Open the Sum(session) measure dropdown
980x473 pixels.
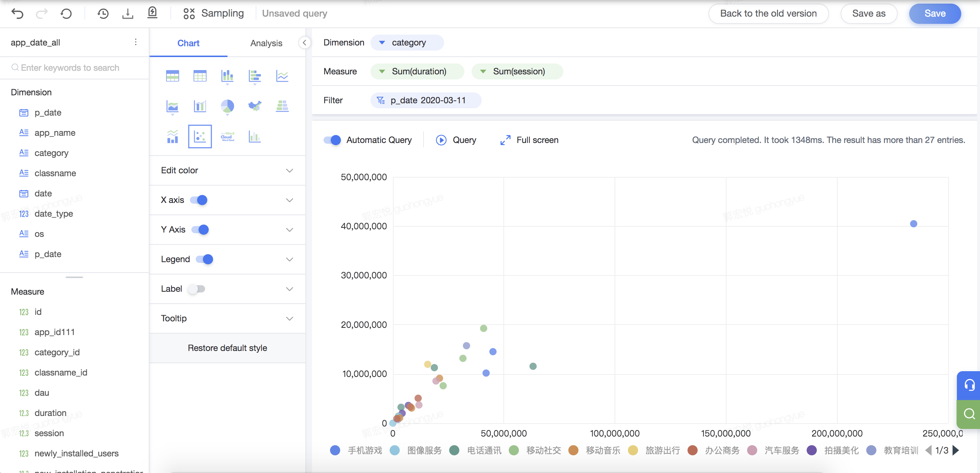pyautogui.click(x=483, y=71)
